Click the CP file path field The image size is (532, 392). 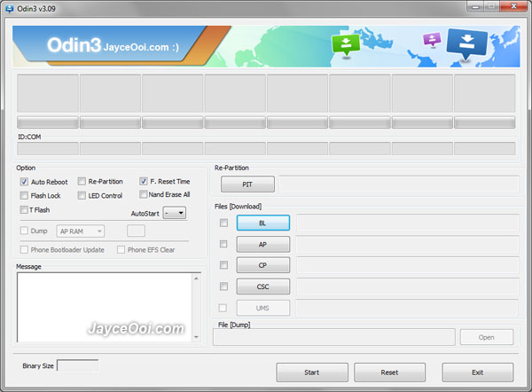coord(408,265)
